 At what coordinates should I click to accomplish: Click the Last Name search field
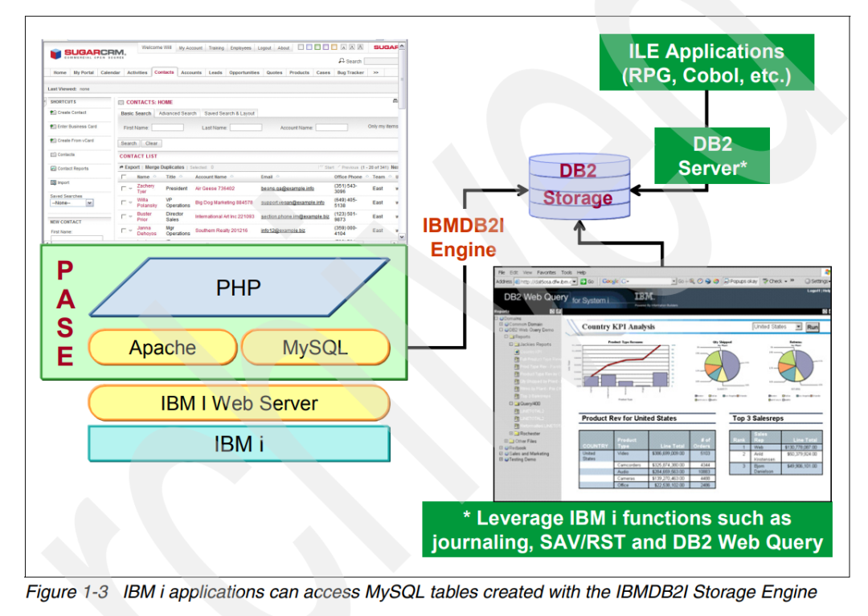[x=246, y=128]
